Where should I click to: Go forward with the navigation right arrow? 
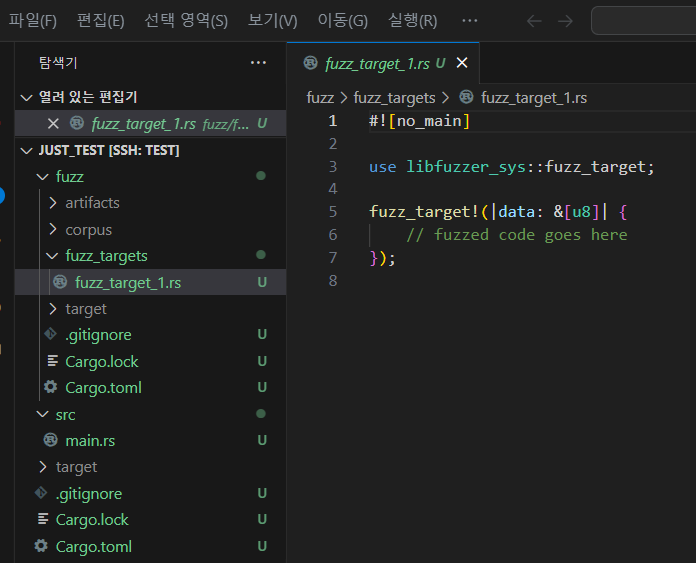click(565, 21)
